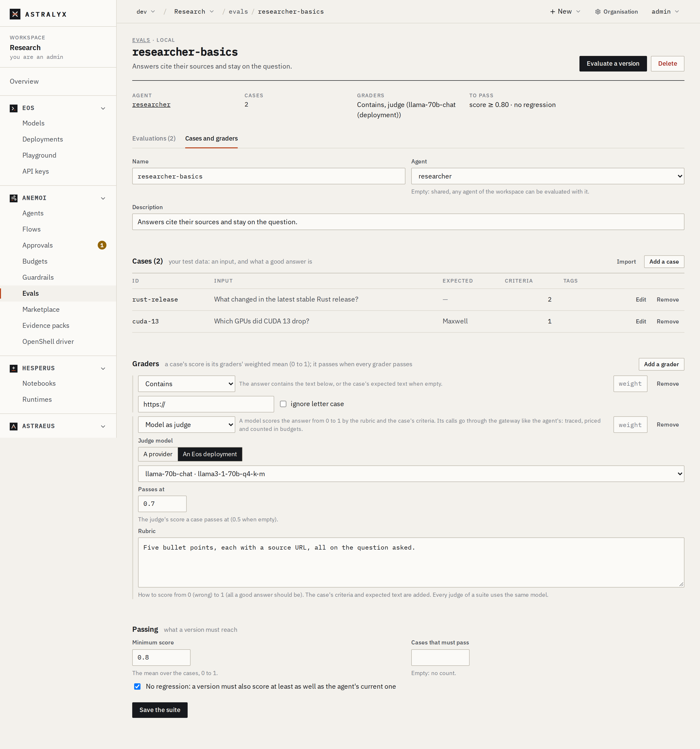Click the Add a grader button
This screenshot has height=749, width=700.
point(661,364)
